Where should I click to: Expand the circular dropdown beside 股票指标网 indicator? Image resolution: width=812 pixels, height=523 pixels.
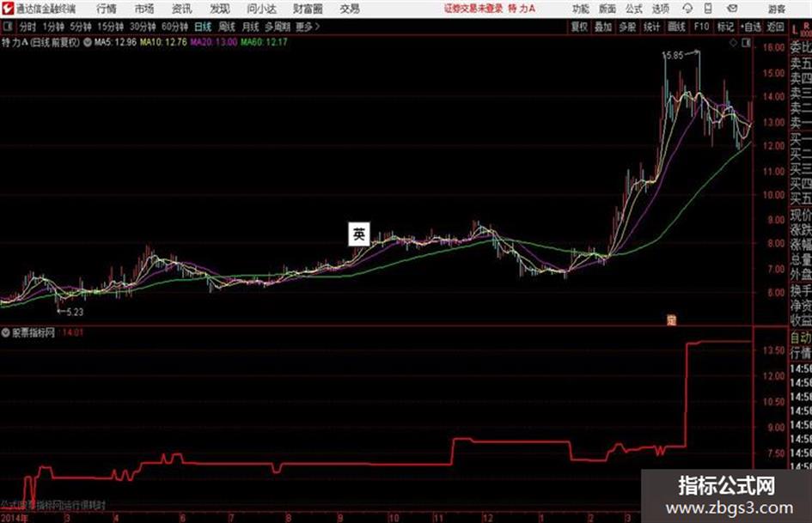click(x=6, y=332)
